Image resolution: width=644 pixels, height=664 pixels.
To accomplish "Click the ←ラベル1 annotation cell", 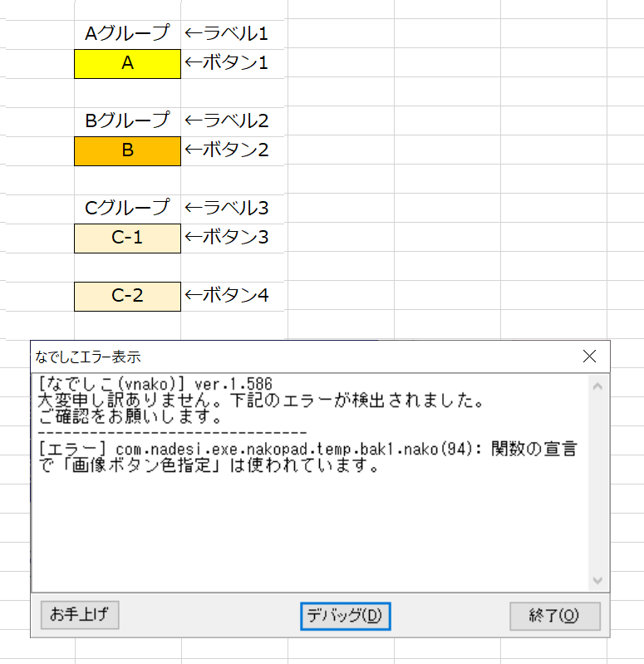I will pos(227,35).
